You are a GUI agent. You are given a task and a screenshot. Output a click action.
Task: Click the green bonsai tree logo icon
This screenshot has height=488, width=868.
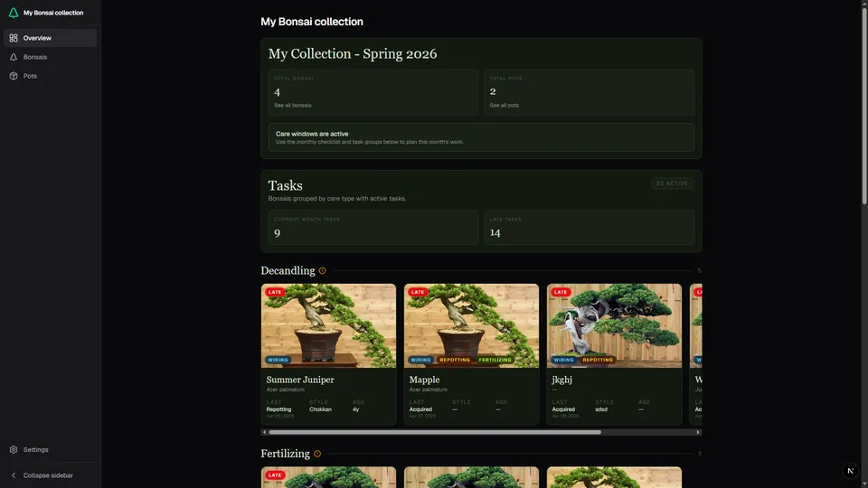pyautogui.click(x=14, y=12)
